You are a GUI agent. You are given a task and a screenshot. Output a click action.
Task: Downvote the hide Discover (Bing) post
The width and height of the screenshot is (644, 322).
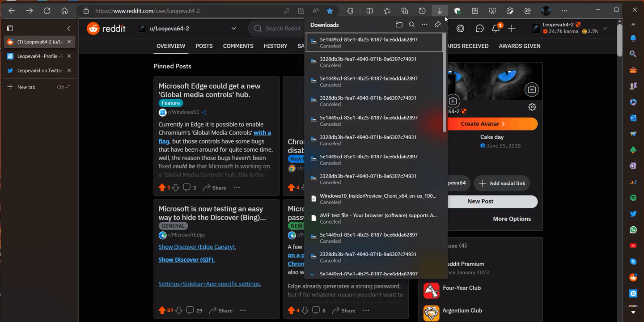click(x=179, y=310)
